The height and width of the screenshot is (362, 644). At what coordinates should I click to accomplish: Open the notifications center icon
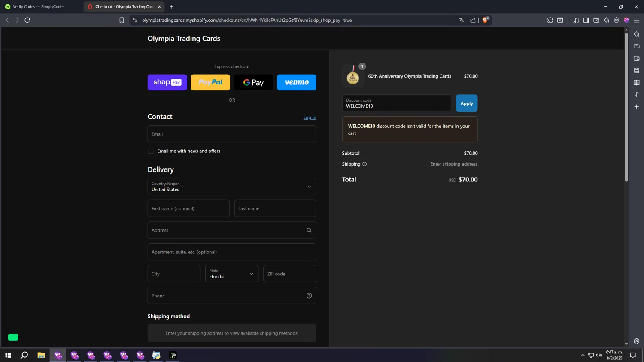pos(633,355)
